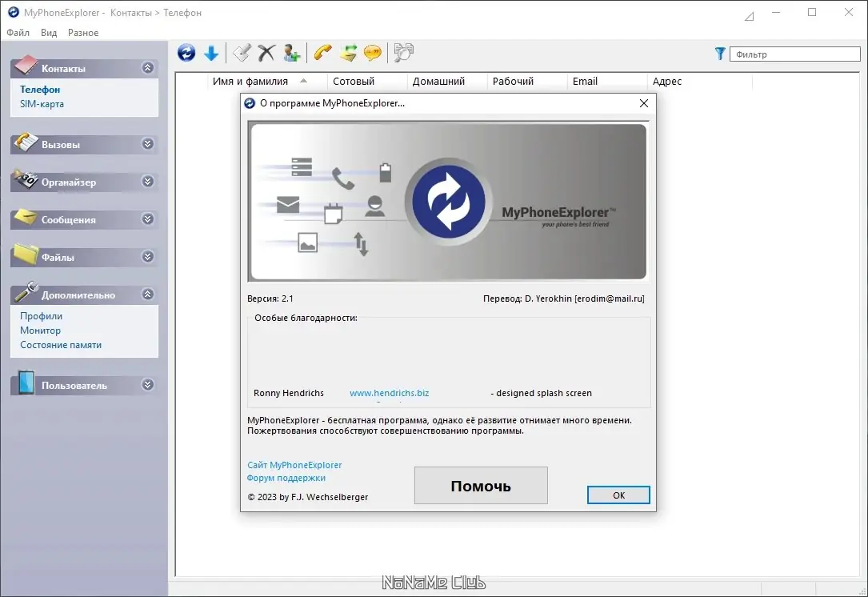Expand the Органайзер section chevron

pos(148,182)
